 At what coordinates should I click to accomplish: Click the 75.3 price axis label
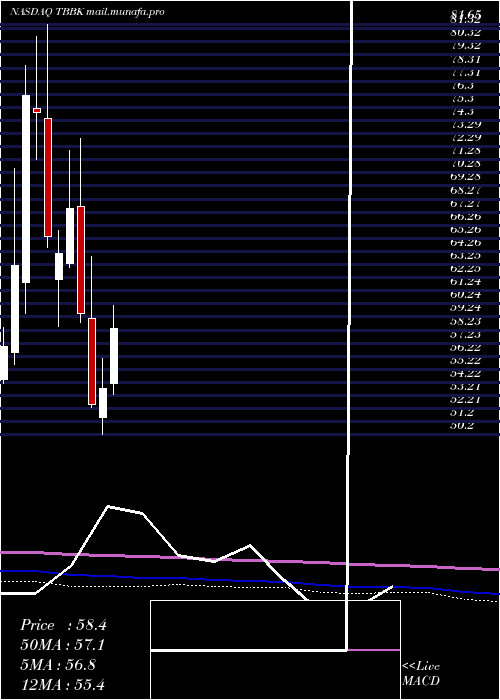coord(462,98)
